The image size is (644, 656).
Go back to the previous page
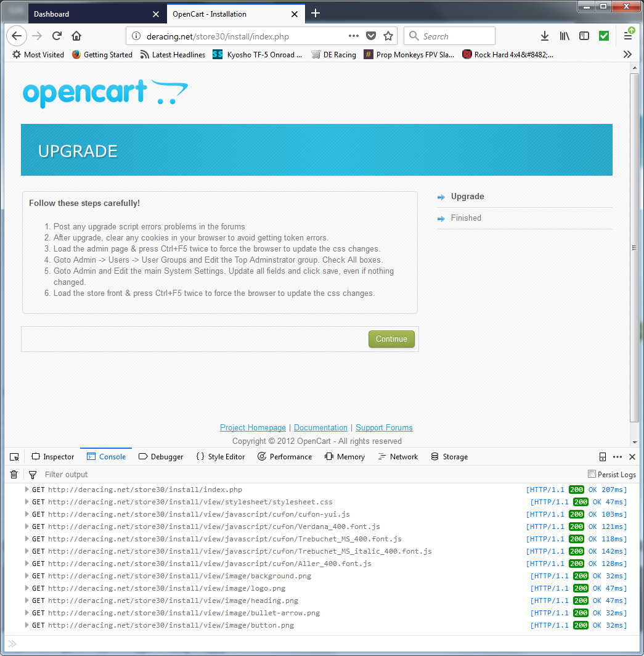pyautogui.click(x=17, y=36)
